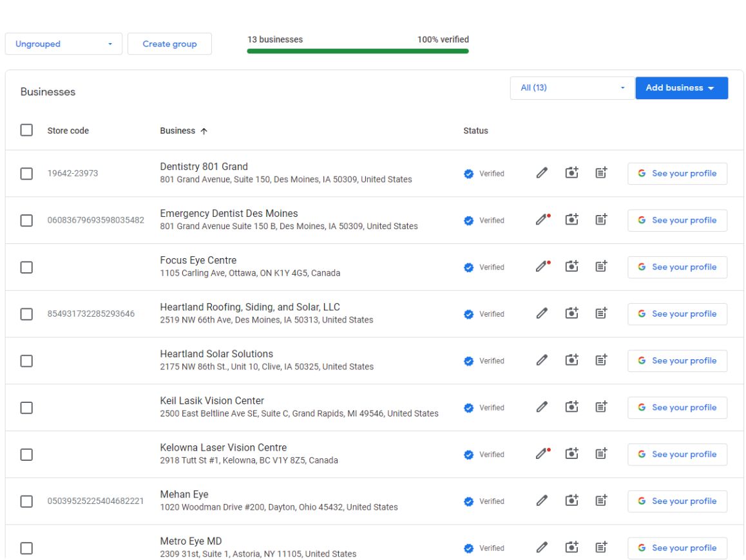Add photo to Keil Lasik Vision Center

[571, 406]
